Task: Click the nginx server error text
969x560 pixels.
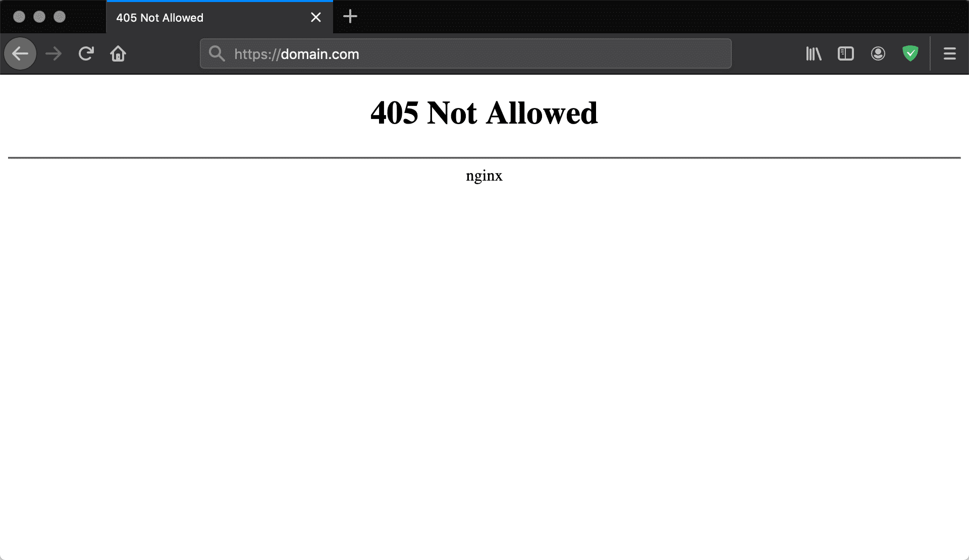Action: 484,176
